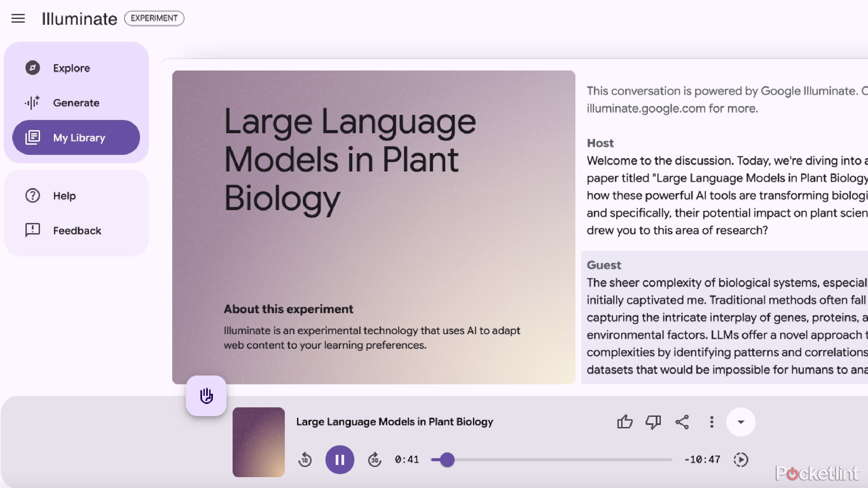
Task: Pause the audio playback
Action: click(x=340, y=460)
